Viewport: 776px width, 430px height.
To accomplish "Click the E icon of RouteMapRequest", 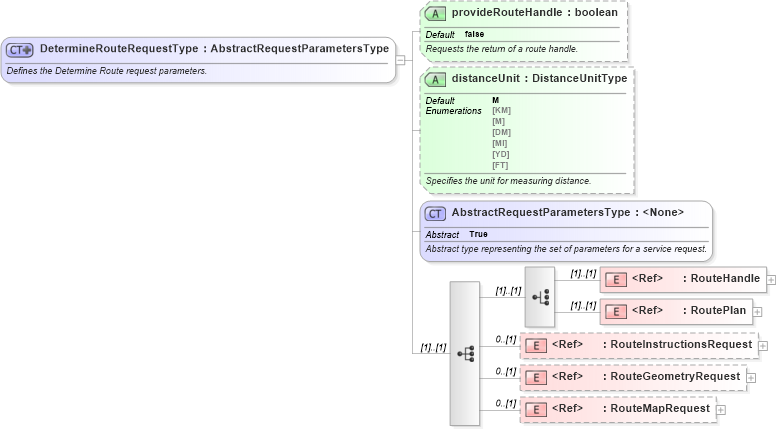I will pyautogui.click(x=535, y=410).
